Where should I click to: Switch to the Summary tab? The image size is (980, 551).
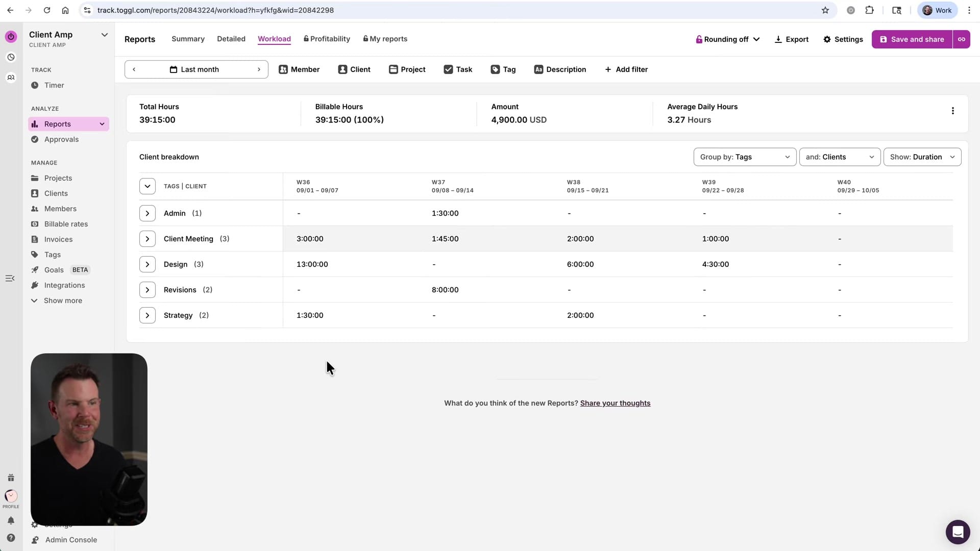click(x=188, y=39)
